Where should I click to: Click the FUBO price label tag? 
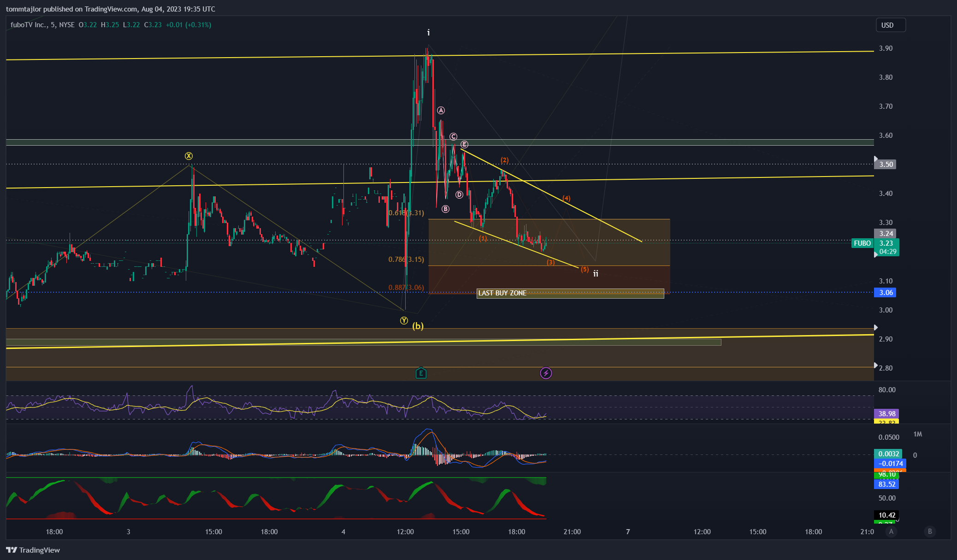(x=862, y=243)
